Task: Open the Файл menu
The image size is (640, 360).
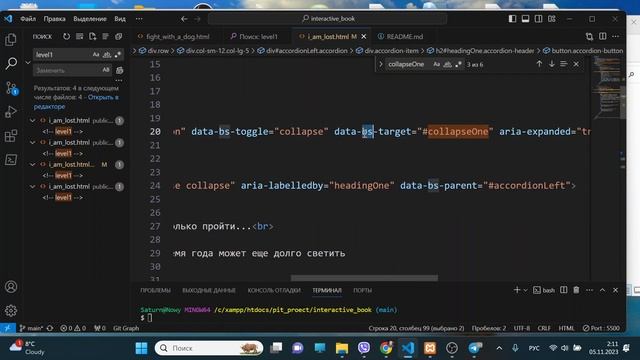Action: (28, 19)
